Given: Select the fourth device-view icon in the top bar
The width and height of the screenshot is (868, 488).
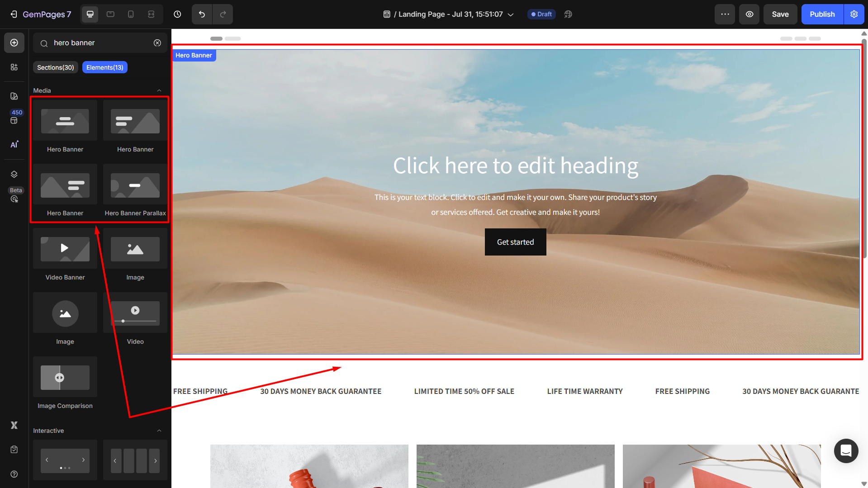Looking at the screenshot, I should (x=151, y=14).
